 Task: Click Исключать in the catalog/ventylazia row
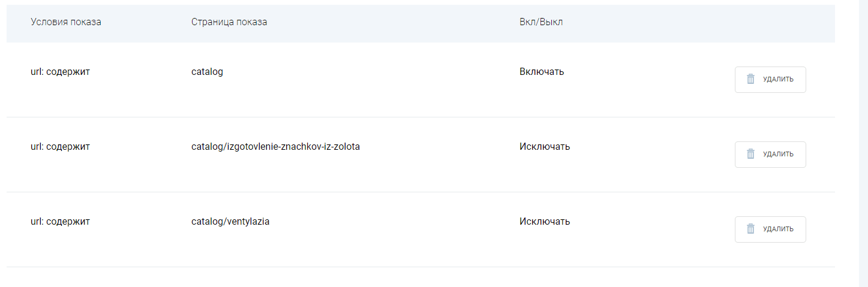(x=545, y=222)
